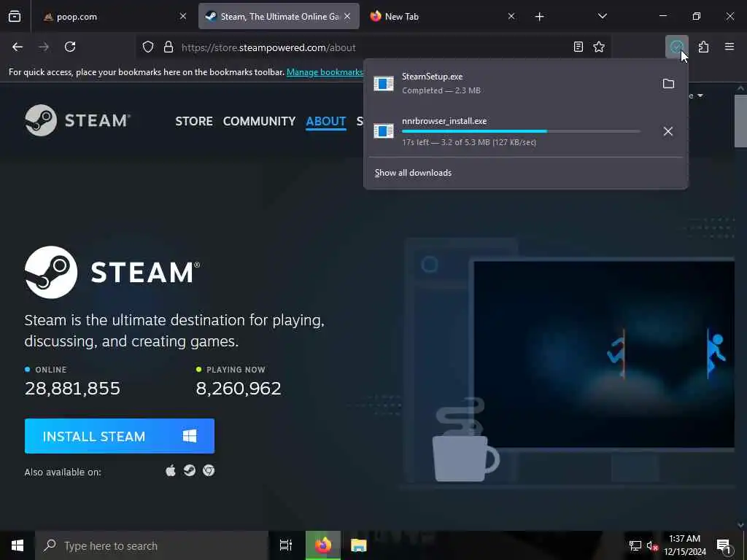This screenshot has height=560, width=747.
Task: Click the Steam logo in header
Action: (x=77, y=120)
